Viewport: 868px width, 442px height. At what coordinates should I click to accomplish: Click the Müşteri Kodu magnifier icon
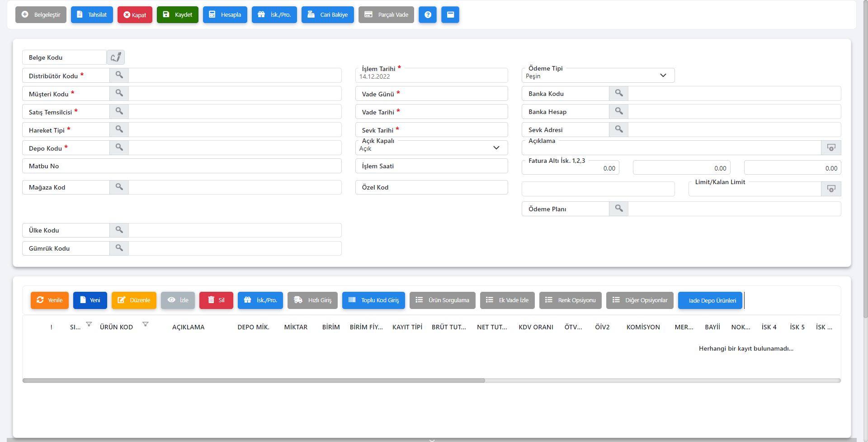pos(119,93)
